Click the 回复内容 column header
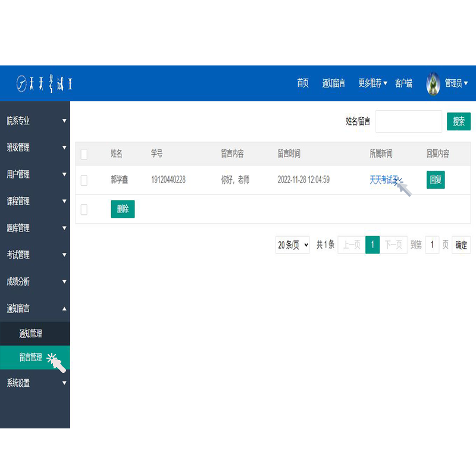The height and width of the screenshot is (476, 476). pyautogui.click(x=437, y=154)
